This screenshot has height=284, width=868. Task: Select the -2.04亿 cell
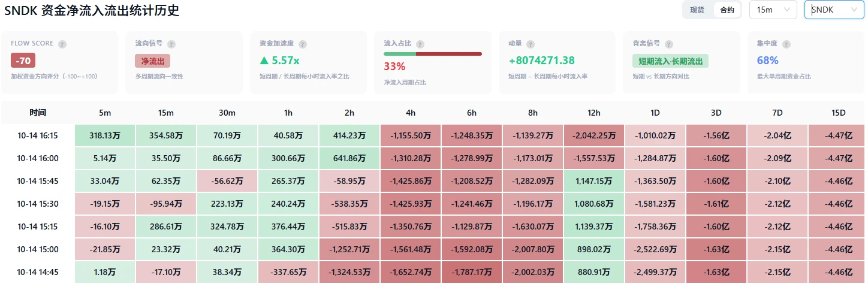777,135
